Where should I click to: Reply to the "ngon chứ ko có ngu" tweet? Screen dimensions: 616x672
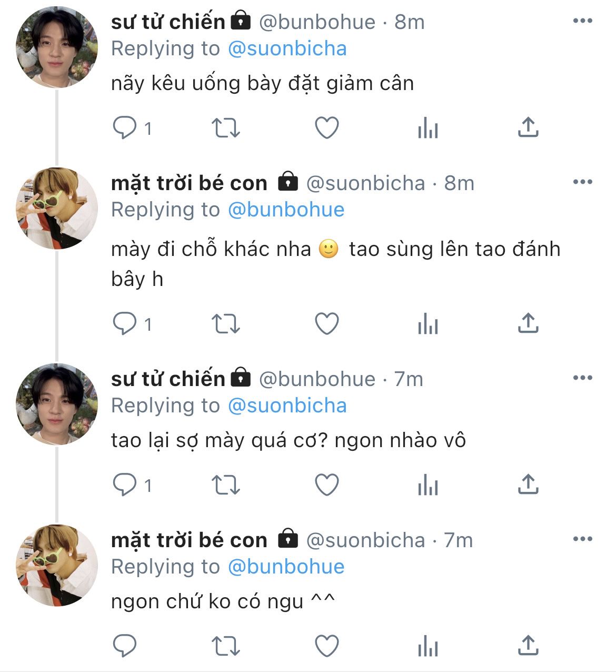tap(125, 646)
